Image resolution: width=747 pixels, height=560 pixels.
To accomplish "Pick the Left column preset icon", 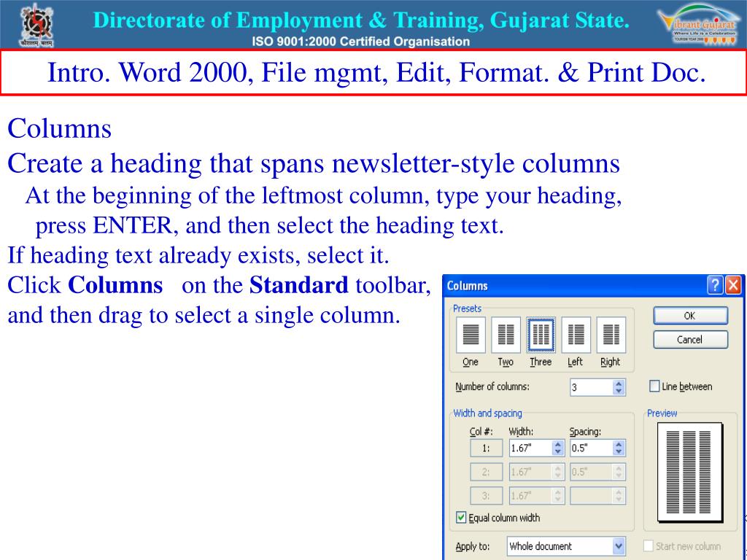I will pos(576,334).
